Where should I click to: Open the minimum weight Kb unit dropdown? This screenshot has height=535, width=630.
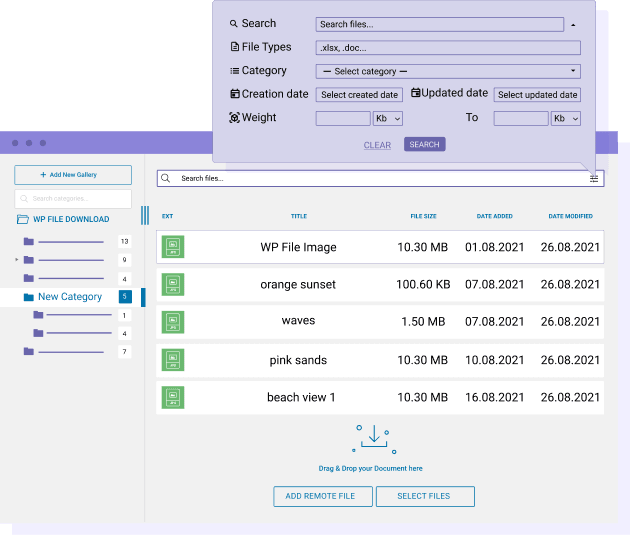click(388, 118)
